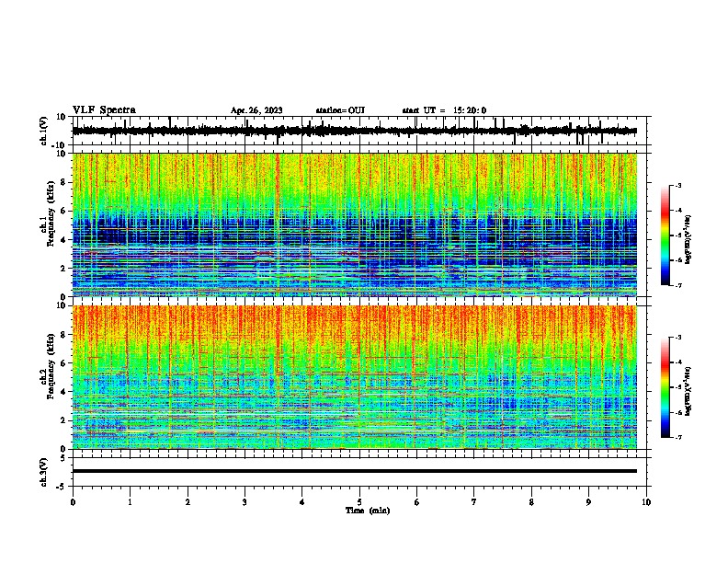
Task: Click the "start UT = 15:20: 0" text
Action: (x=444, y=110)
